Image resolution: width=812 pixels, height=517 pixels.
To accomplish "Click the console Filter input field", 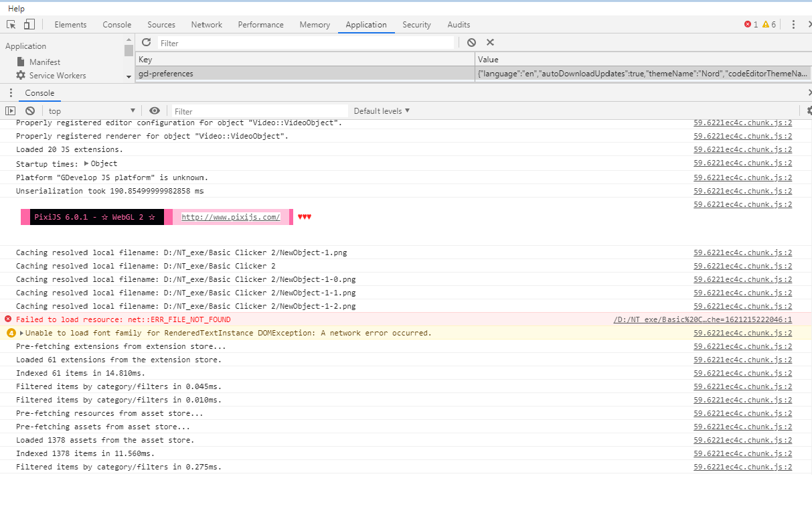I will pyautogui.click(x=260, y=111).
